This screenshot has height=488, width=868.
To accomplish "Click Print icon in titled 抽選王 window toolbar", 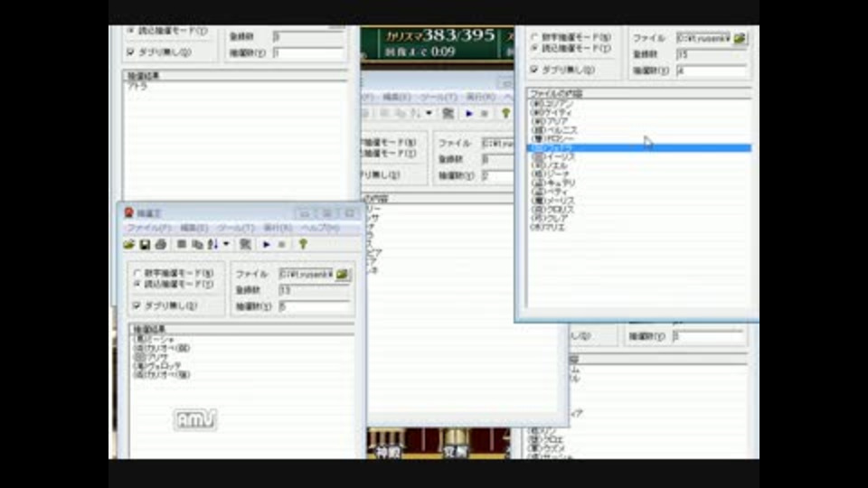I will [161, 244].
